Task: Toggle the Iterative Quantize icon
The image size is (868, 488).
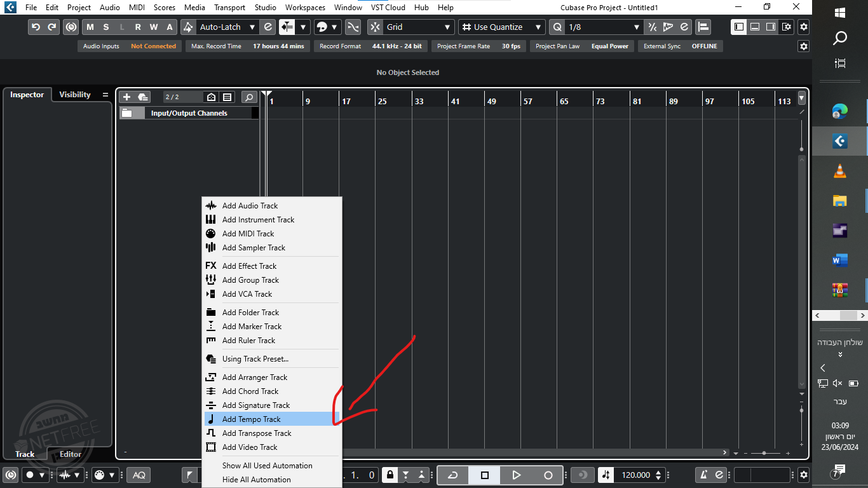Action: point(652,27)
